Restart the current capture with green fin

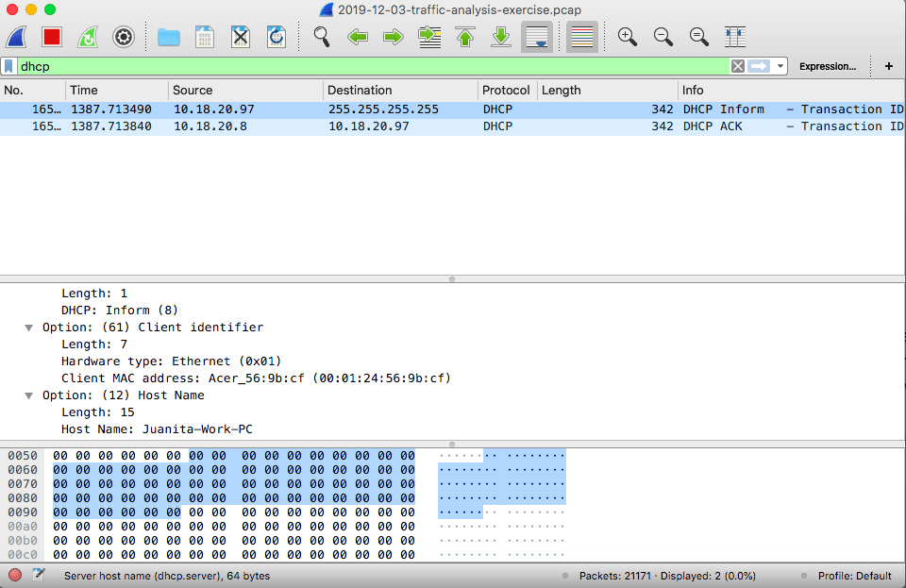click(88, 37)
